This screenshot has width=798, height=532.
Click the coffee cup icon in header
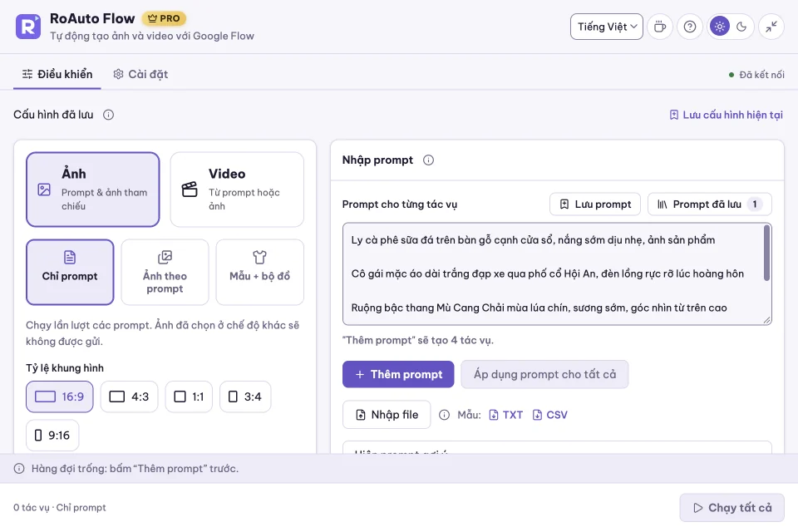click(659, 27)
